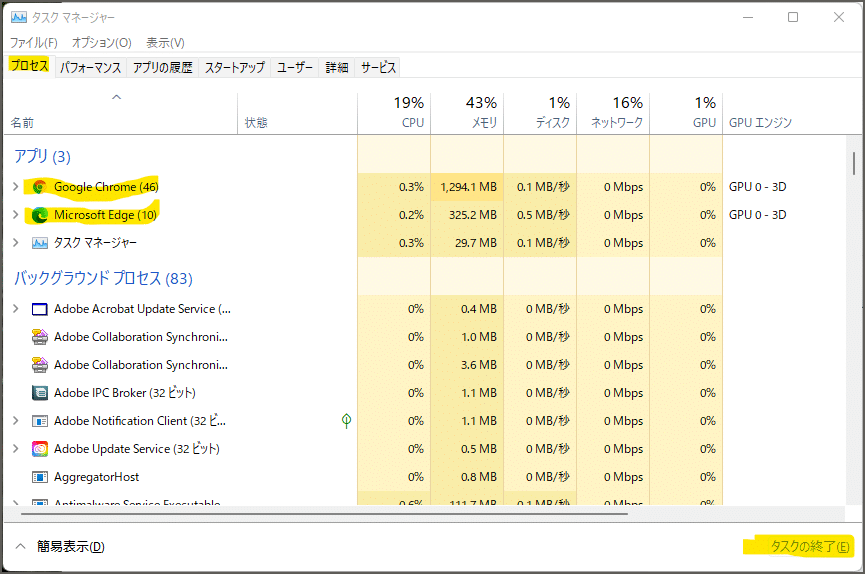The width and height of the screenshot is (865, 574).
Task: Switch to the スタートアップ tab
Action: pos(234,67)
